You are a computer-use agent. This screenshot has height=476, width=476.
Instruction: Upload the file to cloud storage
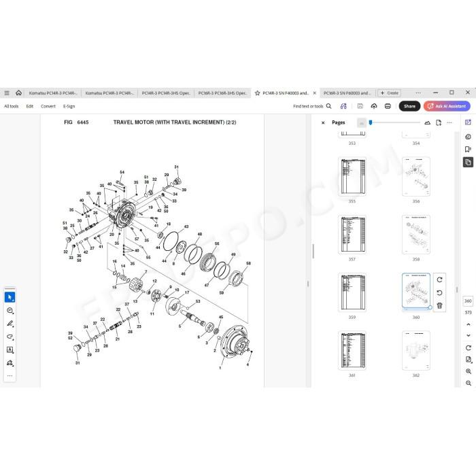374,106
